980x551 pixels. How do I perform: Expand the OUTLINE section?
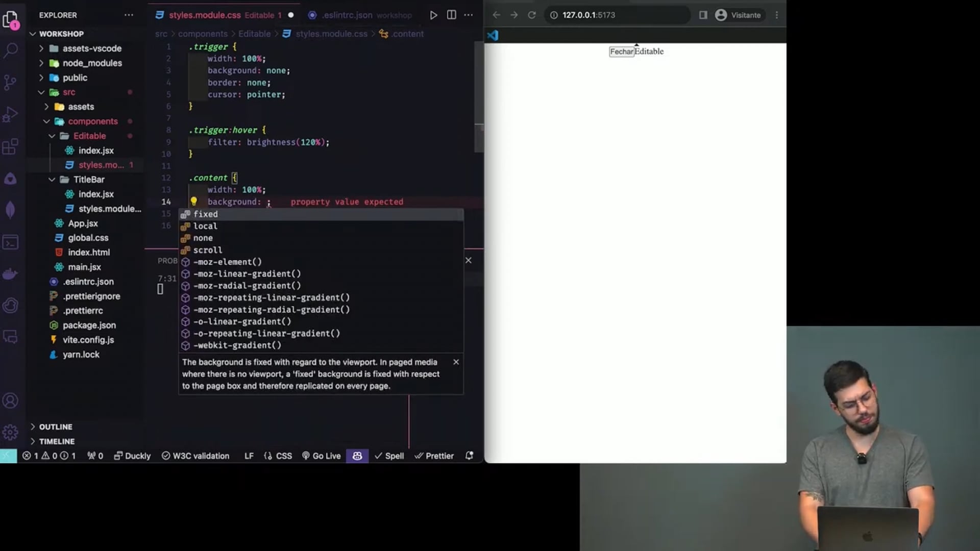55,427
